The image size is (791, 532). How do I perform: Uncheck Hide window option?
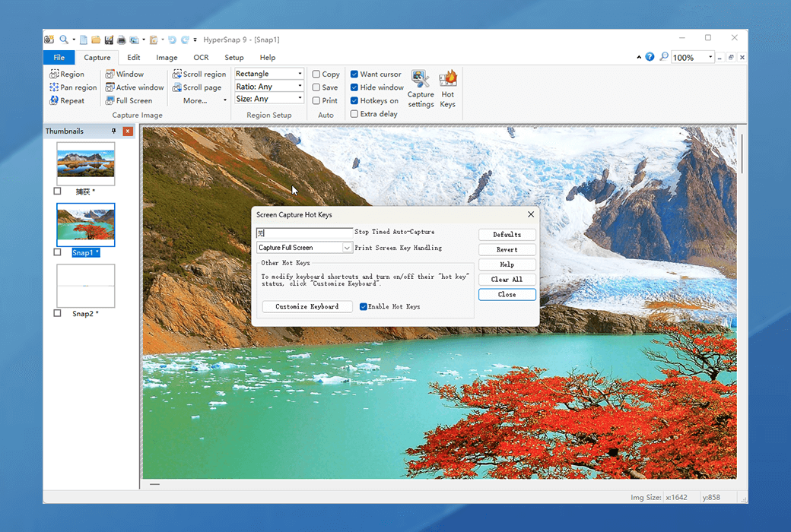(x=354, y=87)
